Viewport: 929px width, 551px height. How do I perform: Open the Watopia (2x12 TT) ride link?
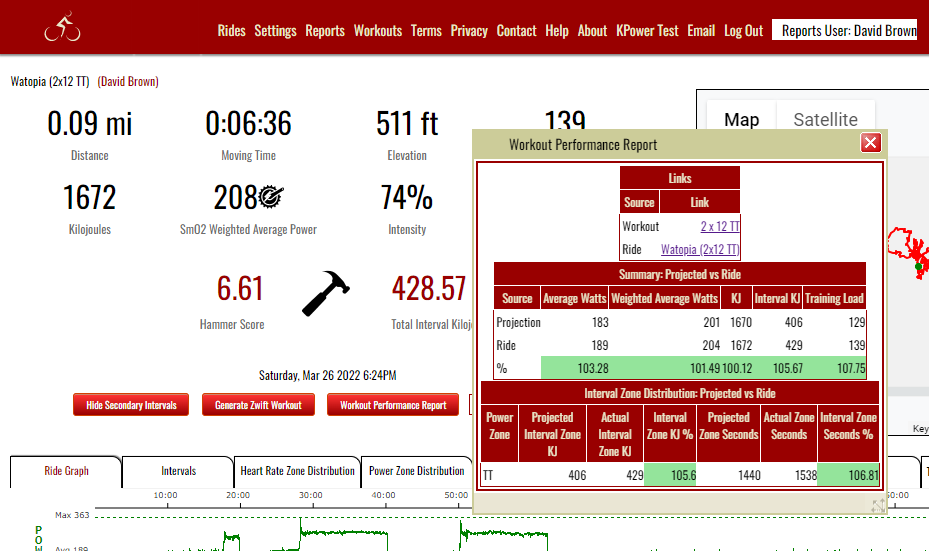click(700, 249)
